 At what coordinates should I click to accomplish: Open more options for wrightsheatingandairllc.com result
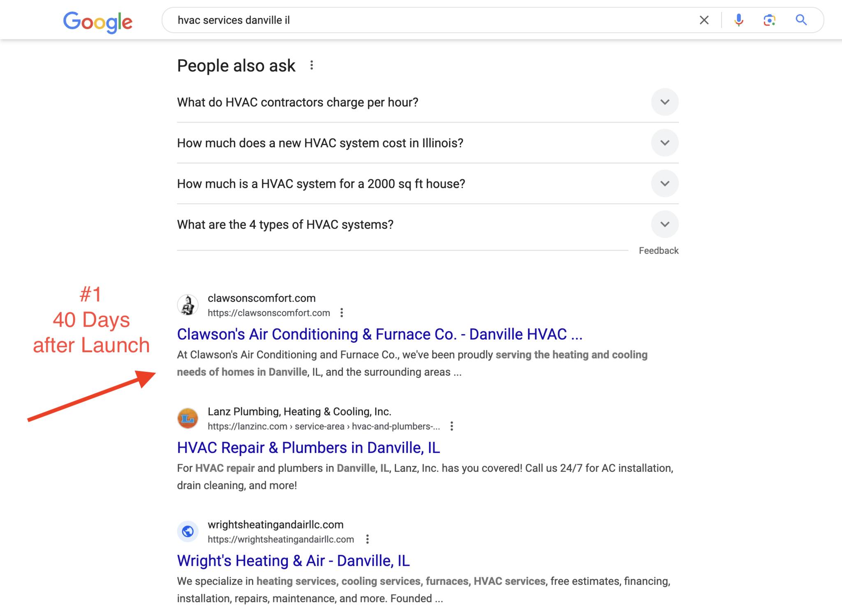[x=368, y=539]
